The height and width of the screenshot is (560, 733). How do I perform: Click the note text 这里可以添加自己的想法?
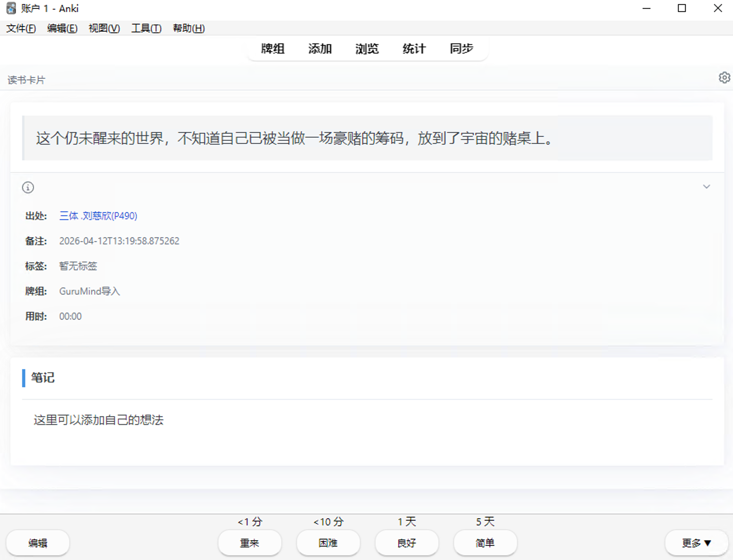pyautogui.click(x=99, y=420)
